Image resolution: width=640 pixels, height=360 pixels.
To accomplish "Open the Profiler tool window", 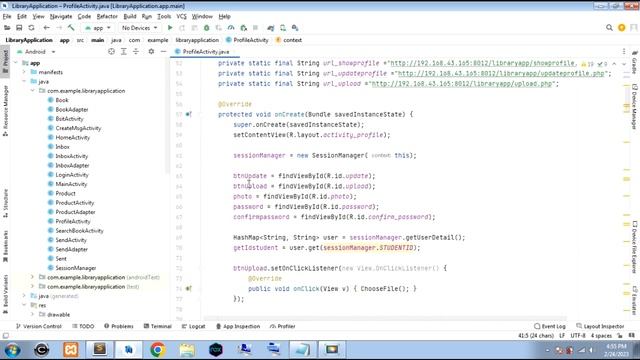I will (282, 326).
